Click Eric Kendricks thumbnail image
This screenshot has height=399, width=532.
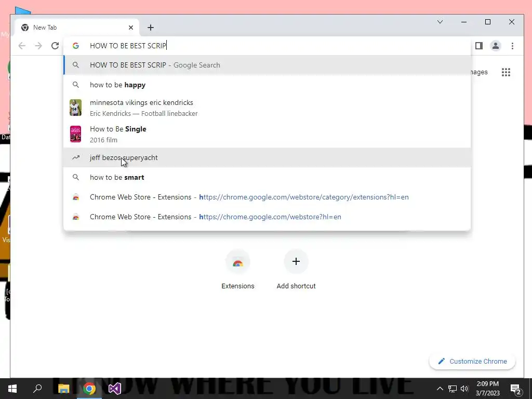(x=76, y=108)
